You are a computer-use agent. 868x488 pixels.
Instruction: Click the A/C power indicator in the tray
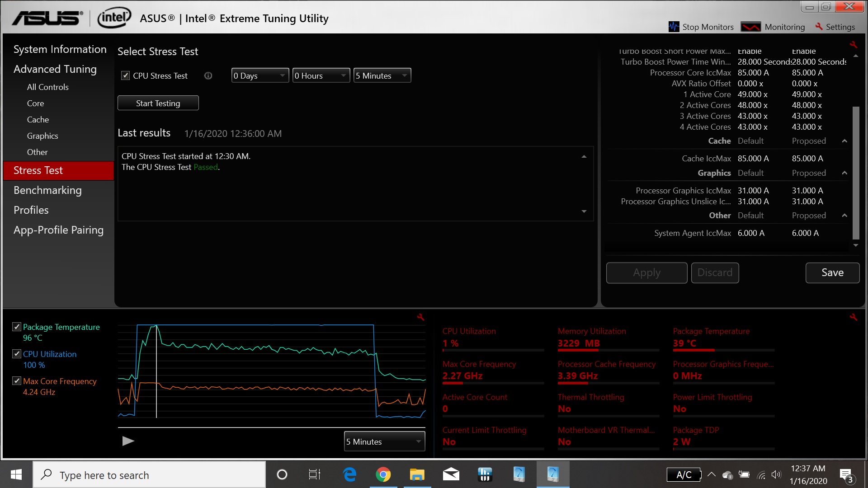(x=684, y=474)
